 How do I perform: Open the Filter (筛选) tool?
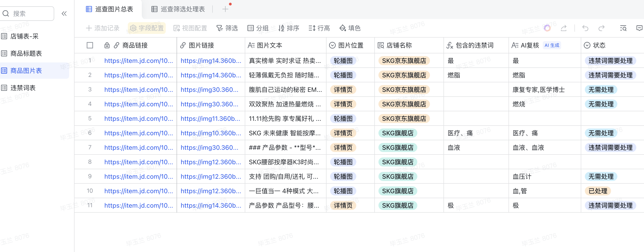point(227,28)
